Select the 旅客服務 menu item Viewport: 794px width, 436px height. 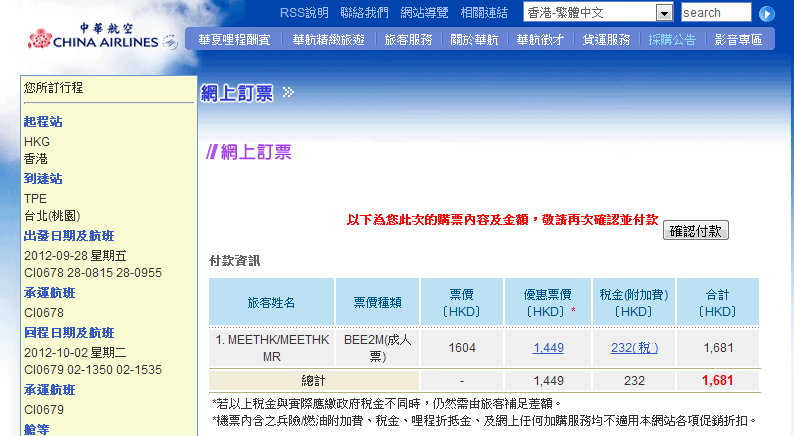pyautogui.click(x=409, y=40)
